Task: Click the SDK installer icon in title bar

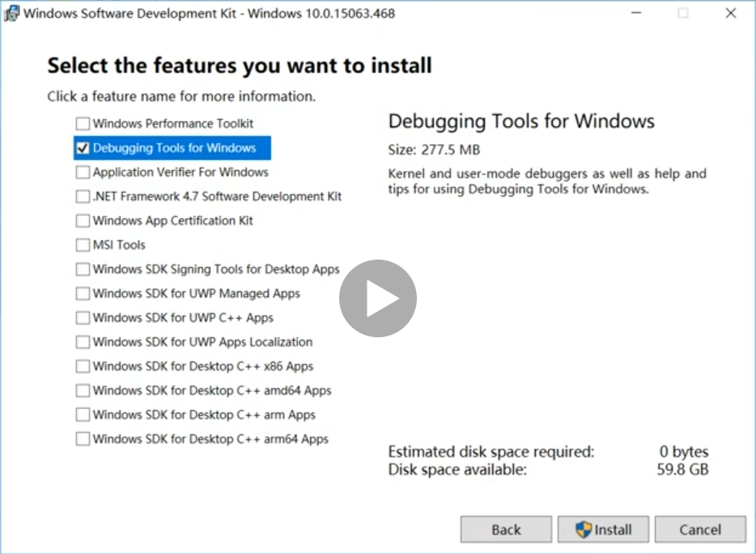Action: point(12,13)
